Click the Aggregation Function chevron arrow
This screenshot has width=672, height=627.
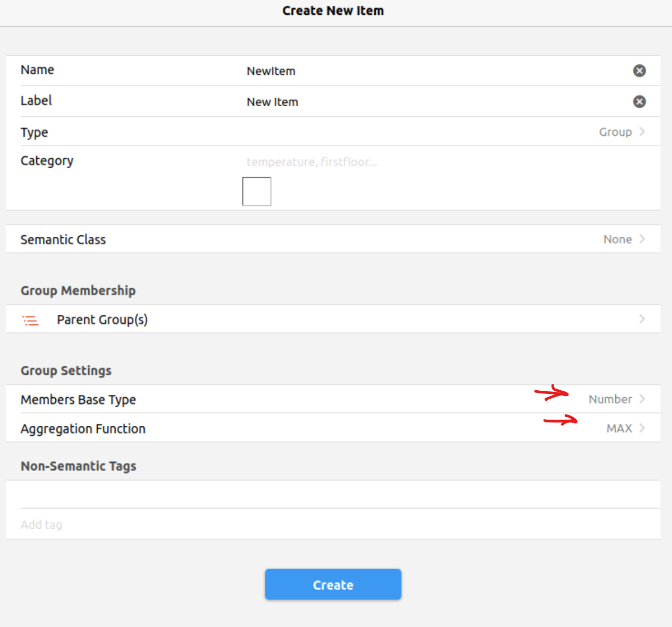642,428
